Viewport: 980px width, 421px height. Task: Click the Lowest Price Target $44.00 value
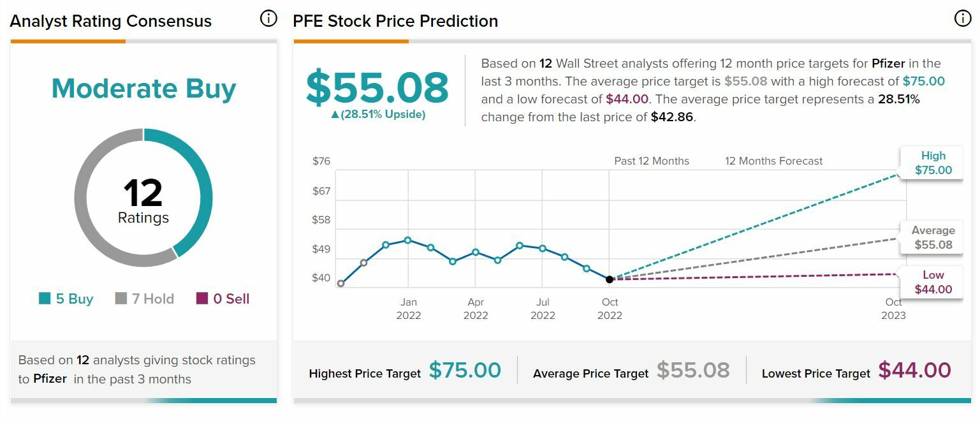click(x=914, y=371)
